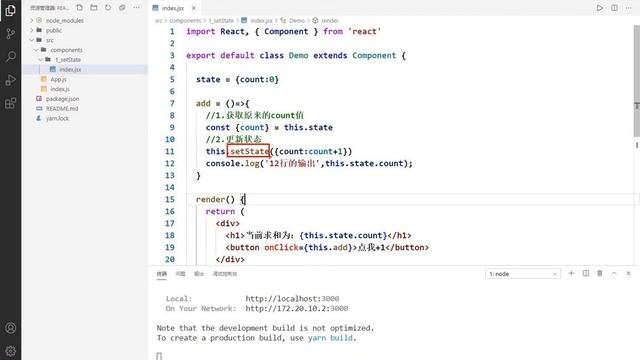Click the editor vertical scrollbar thumb
The width and height of the screenshot is (640, 360).
(636, 82)
